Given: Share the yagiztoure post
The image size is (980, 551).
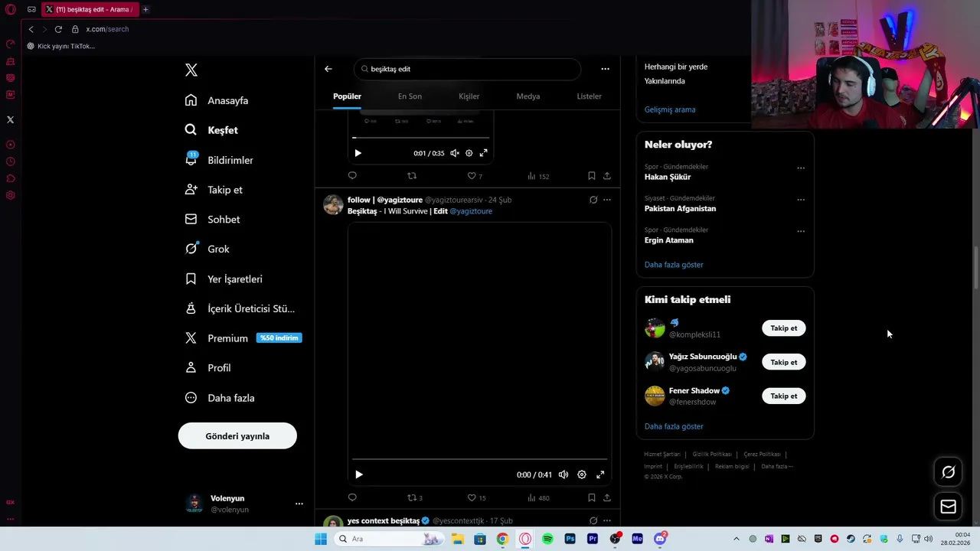Looking at the screenshot, I should (607, 497).
